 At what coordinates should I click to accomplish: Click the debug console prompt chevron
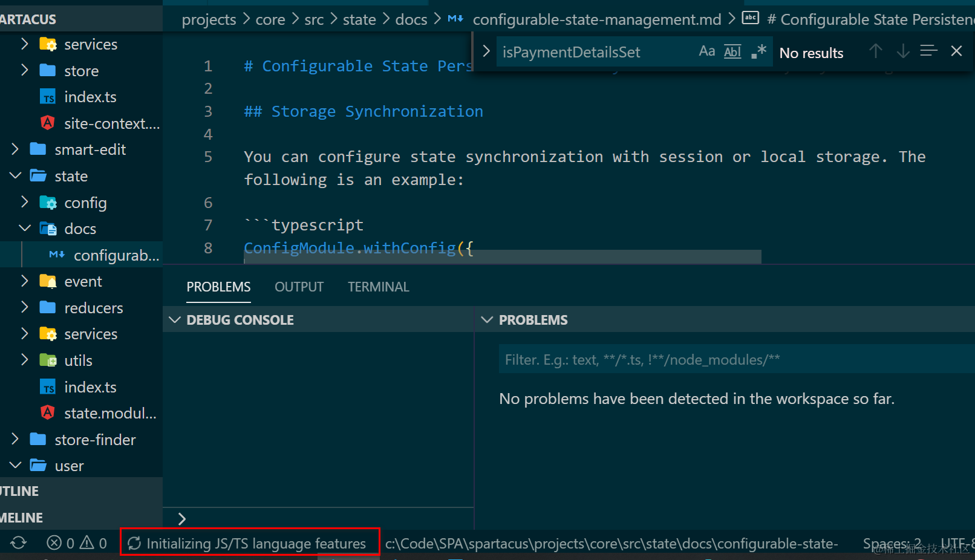pos(181,518)
